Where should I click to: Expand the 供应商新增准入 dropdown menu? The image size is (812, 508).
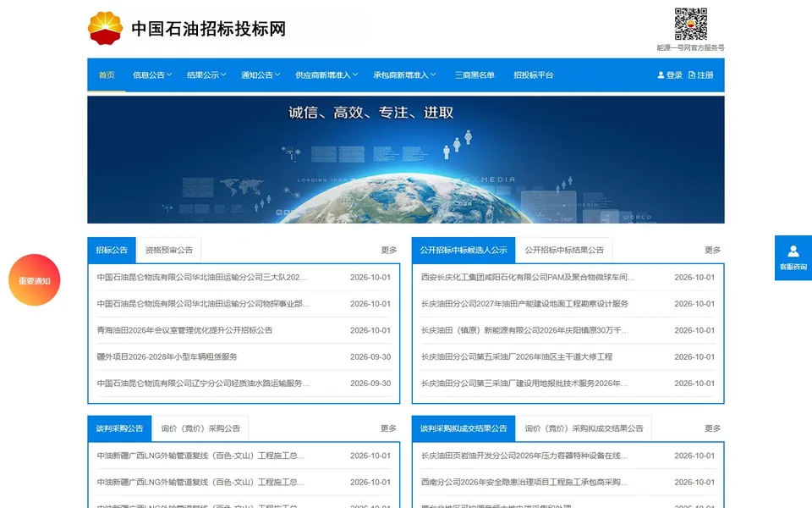pyautogui.click(x=326, y=75)
